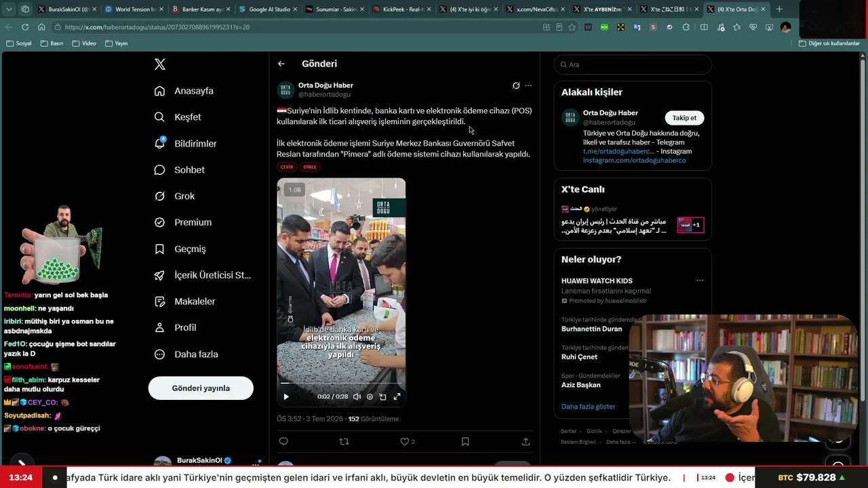Open the Burhanettin Duran trend
This screenshot has height=488, width=868.
click(591, 329)
